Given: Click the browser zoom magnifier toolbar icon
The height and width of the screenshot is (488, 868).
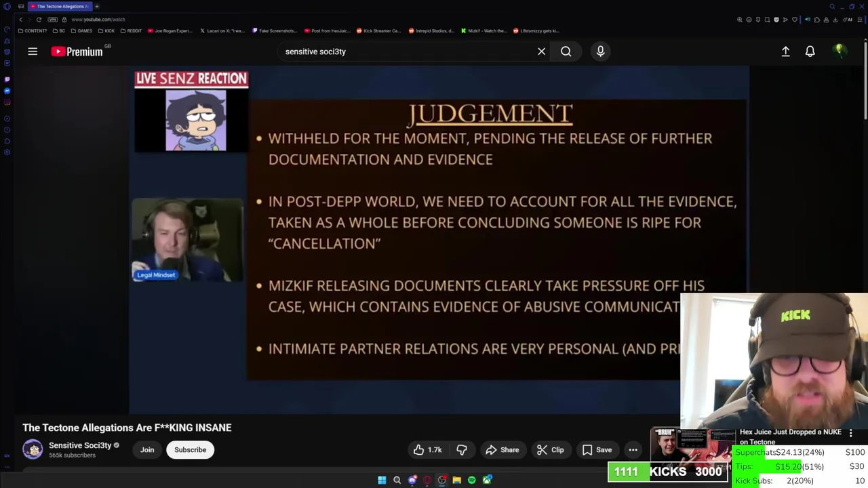Looking at the screenshot, I should coord(740,20).
